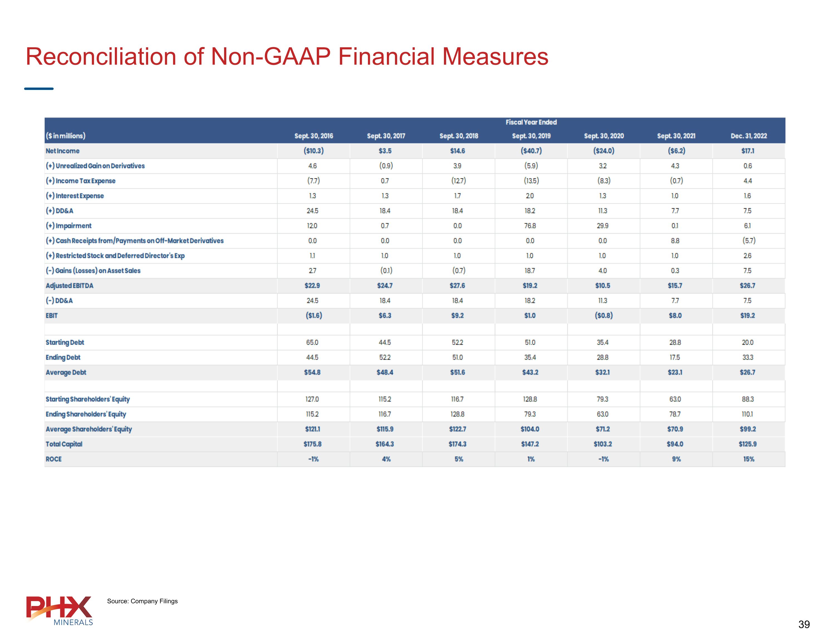Click the Adjusted EBITDA row label

coord(70,285)
